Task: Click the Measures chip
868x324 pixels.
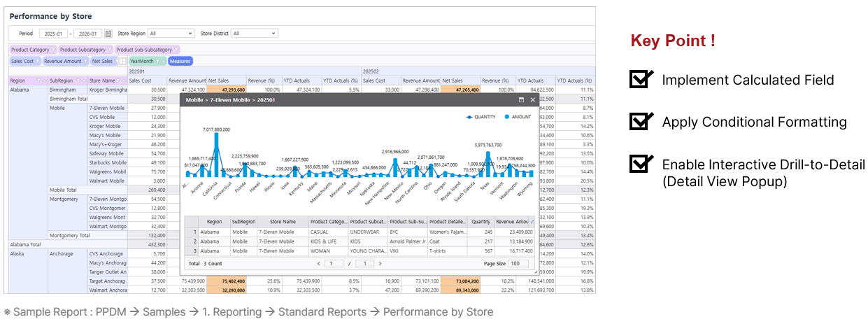Action: [180, 62]
